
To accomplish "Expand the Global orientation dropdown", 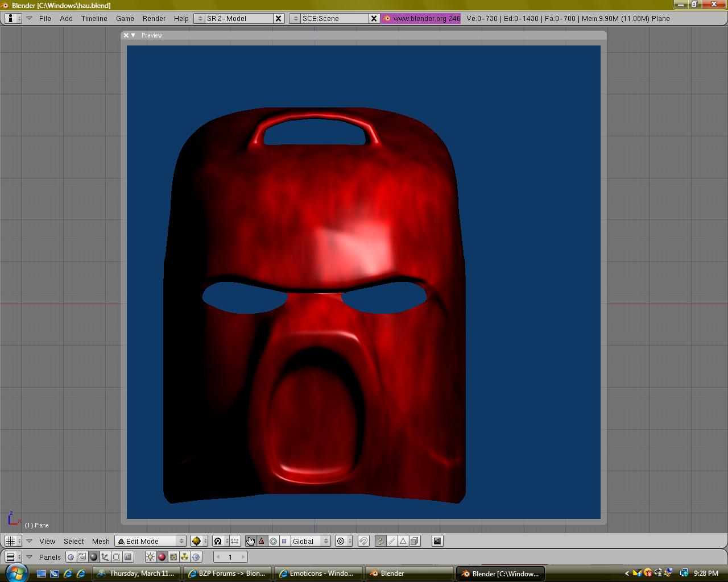I will click(310, 541).
